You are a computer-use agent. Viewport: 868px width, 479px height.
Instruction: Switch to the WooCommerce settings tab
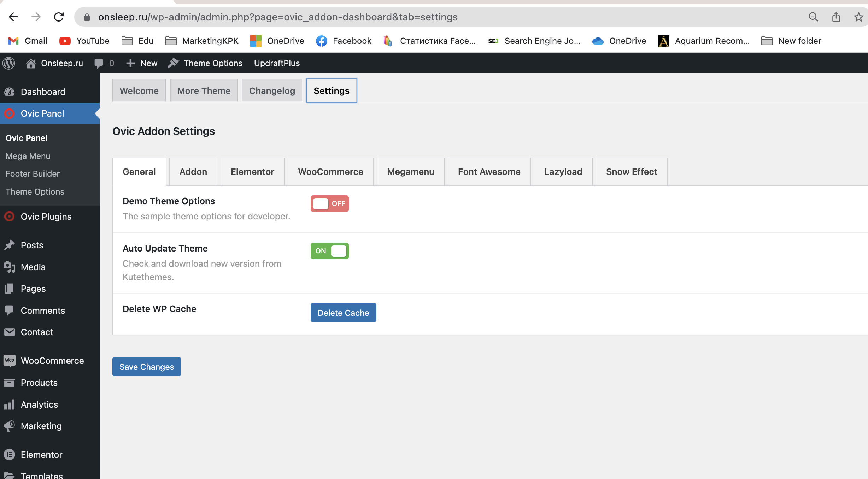click(x=331, y=172)
